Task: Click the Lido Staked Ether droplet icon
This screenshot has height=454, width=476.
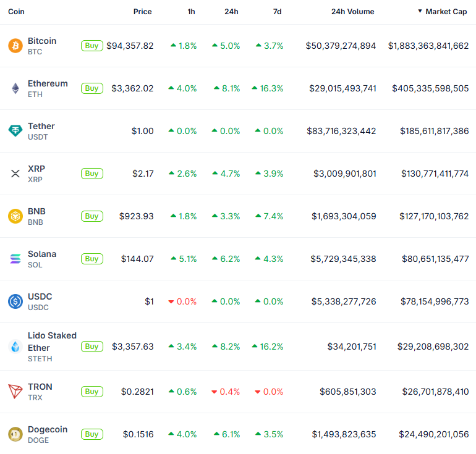Action: (15, 347)
